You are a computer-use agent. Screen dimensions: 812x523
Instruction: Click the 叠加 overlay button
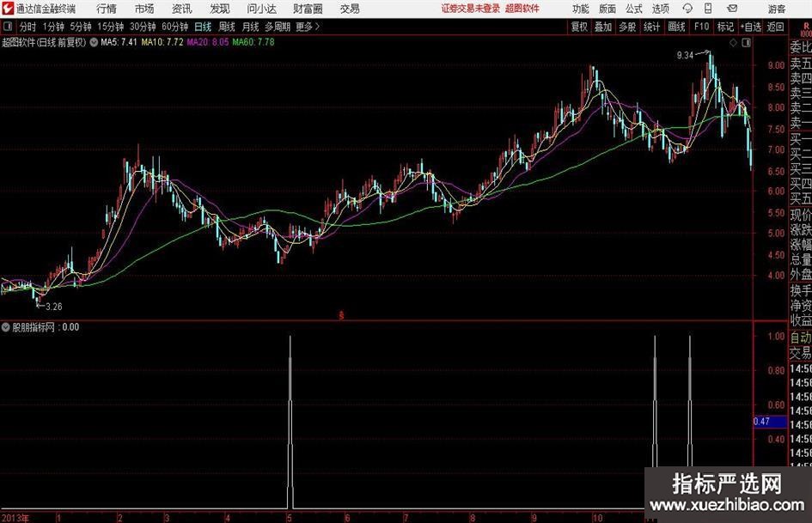click(603, 27)
